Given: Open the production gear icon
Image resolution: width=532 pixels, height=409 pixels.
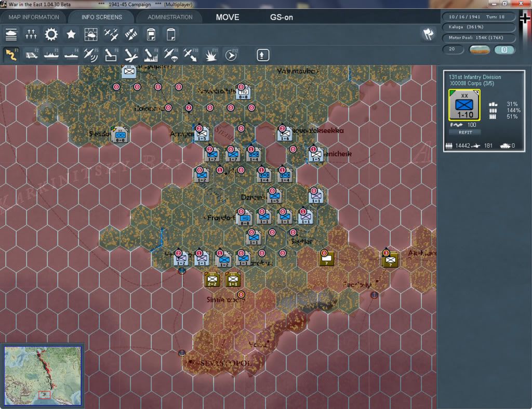Looking at the screenshot, I should tap(51, 34).
